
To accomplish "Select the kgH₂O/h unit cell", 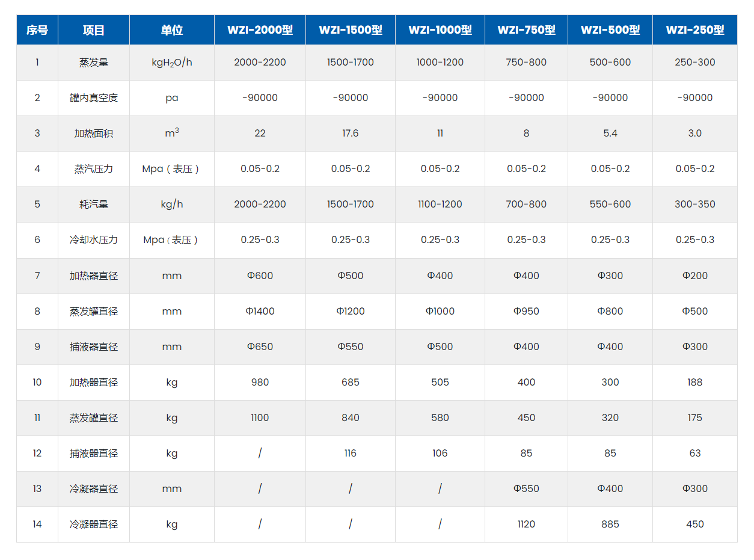I will pos(172,62).
